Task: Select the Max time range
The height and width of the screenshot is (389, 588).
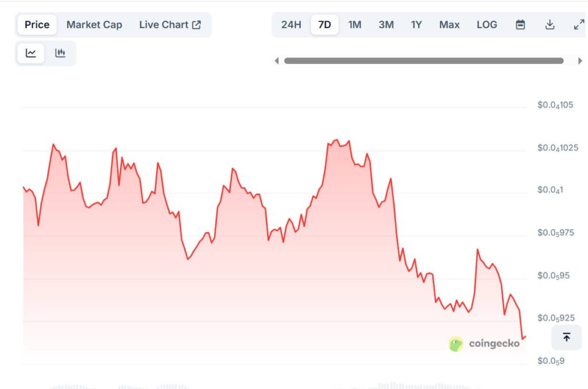Action: (x=449, y=25)
